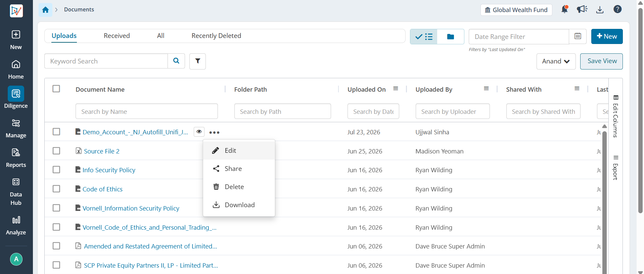Viewport: 644px width, 274px height.
Task: Open Uploaded By column menu
Action: 486,89
